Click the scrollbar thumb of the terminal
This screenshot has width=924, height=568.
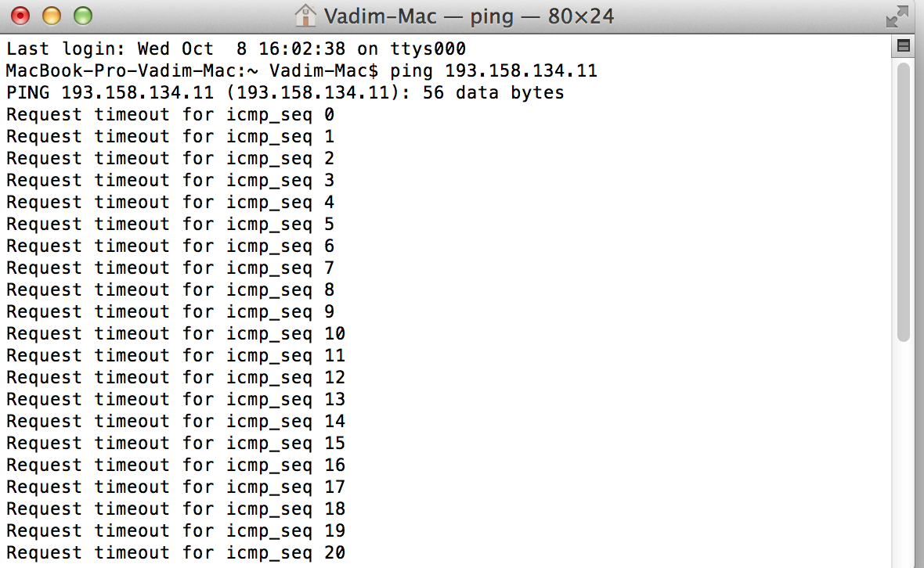click(904, 202)
